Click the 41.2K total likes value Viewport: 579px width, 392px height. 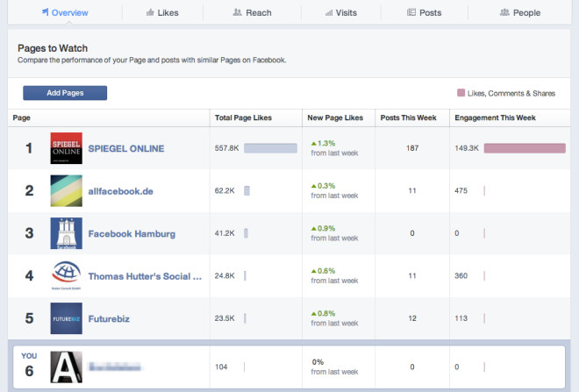[225, 233]
